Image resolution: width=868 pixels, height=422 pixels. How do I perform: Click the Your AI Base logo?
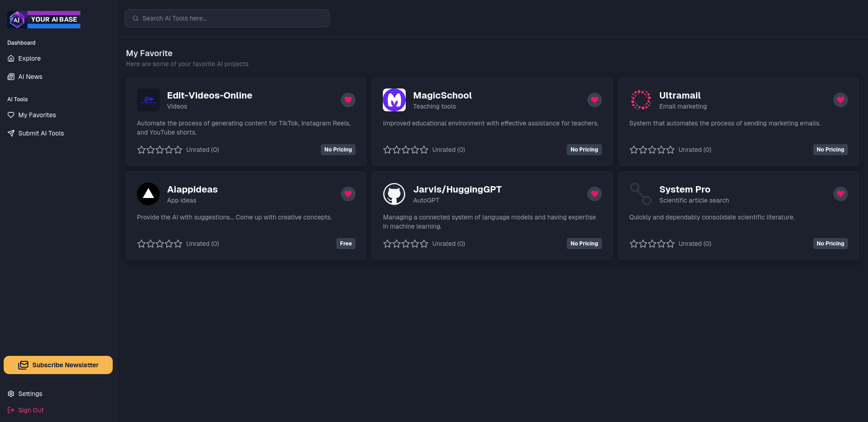[43, 19]
